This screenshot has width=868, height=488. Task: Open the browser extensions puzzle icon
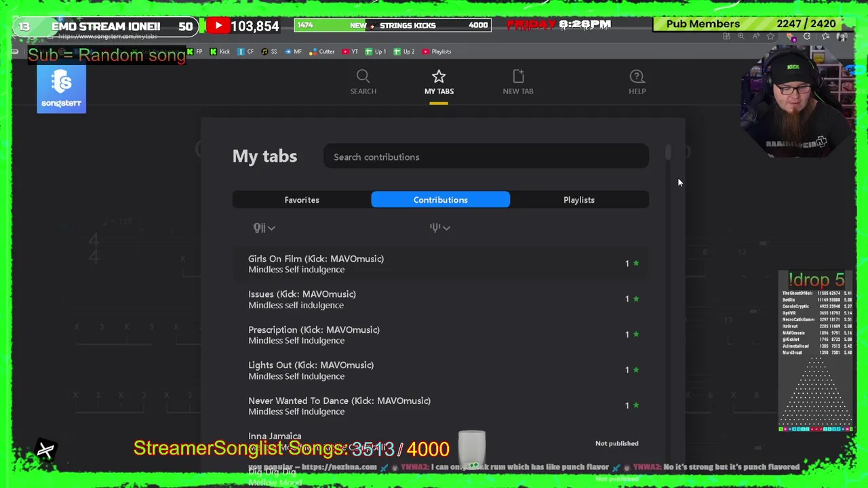click(807, 36)
